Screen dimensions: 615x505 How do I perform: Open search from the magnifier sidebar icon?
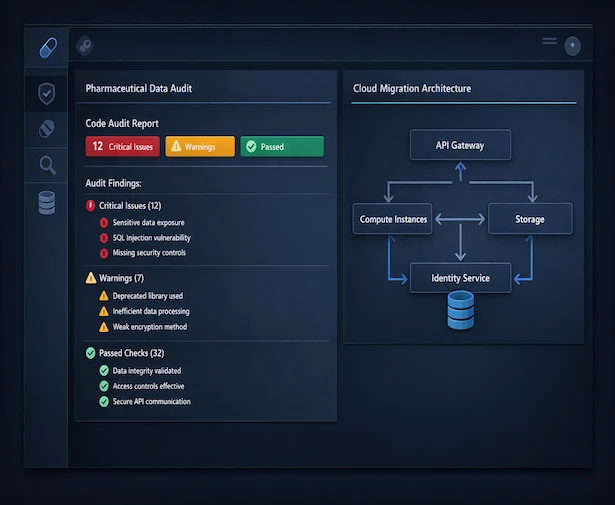pos(47,165)
